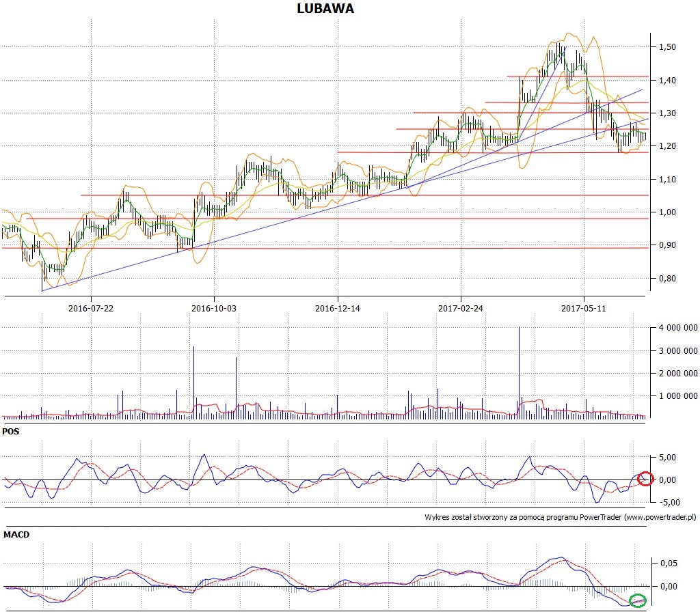The width and height of the screenshot is (700, 612).
Task: Select the 2017-02-24 date label
Action: pos(461,308)
